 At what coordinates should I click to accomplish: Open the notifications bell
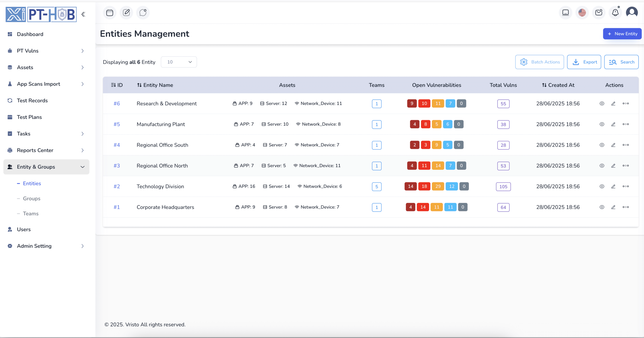(615, 13)
